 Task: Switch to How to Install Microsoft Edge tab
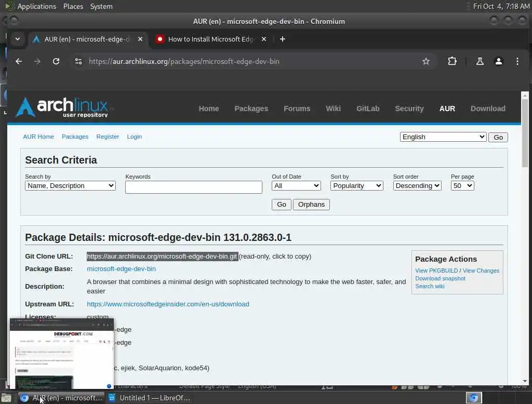point(210,39)
